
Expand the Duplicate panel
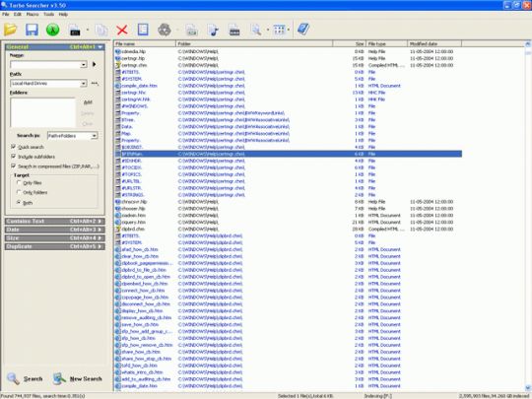55,246
